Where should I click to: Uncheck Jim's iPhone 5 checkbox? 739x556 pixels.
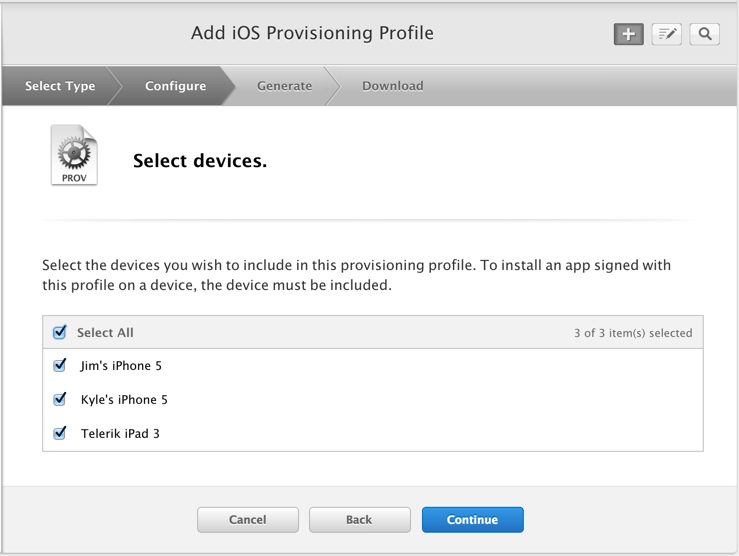point(60,365)
